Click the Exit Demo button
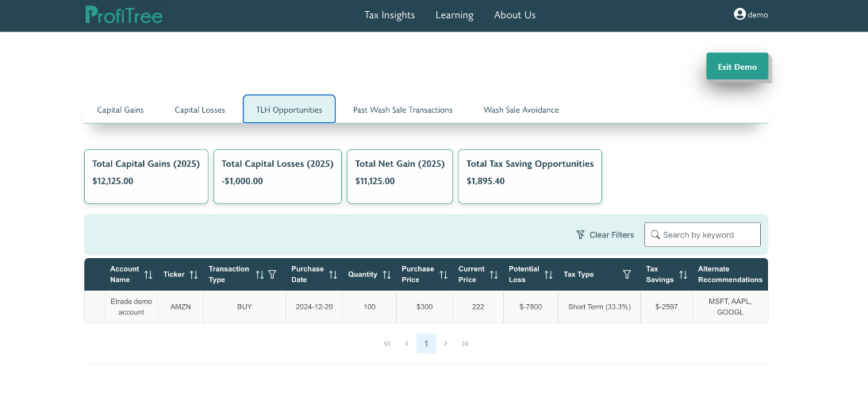The height and width of the screenshot is (397, 868). coord(737,67)
